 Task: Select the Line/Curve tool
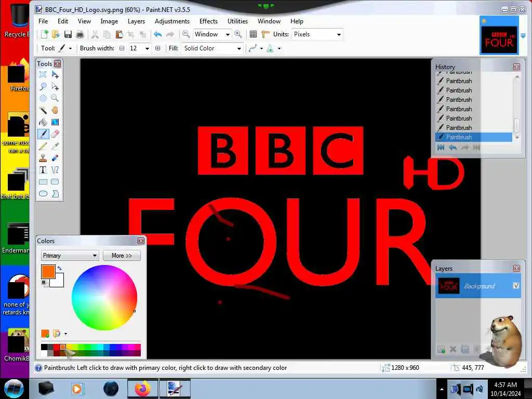[55, 170]
